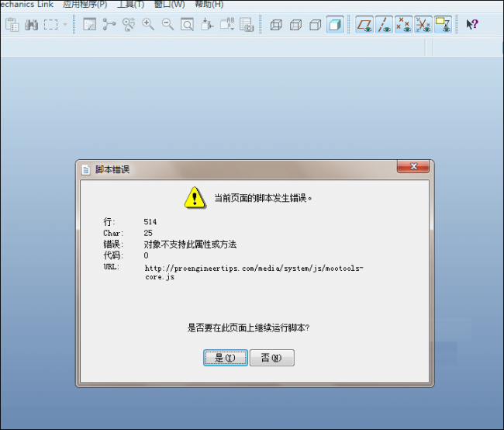Open the Mechanics Link menu
The height and width of the screenshot is (430, 504).
click(26, 4)
